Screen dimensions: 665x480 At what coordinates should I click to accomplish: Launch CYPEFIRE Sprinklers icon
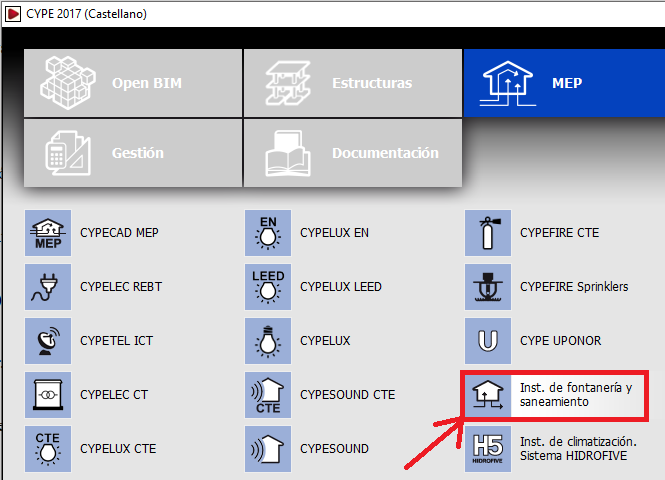pos(488,287)
